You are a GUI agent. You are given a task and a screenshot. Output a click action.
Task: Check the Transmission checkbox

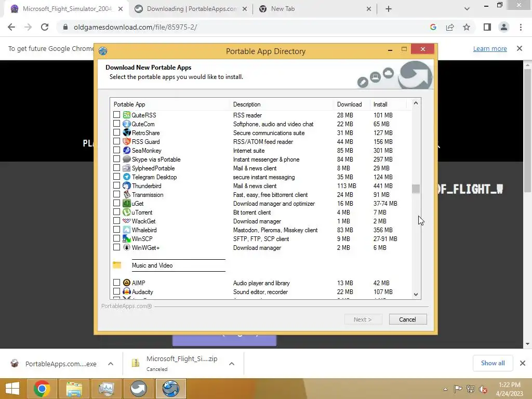tap(116, 194)
